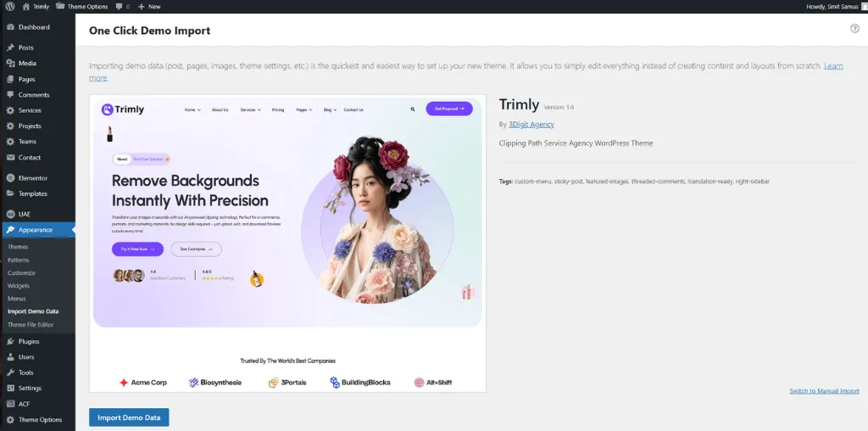Image resolution: width=868 pixels, height=431 pixels.
Task: Expand the + New menu in admin bar
Action: pos(149,6)
